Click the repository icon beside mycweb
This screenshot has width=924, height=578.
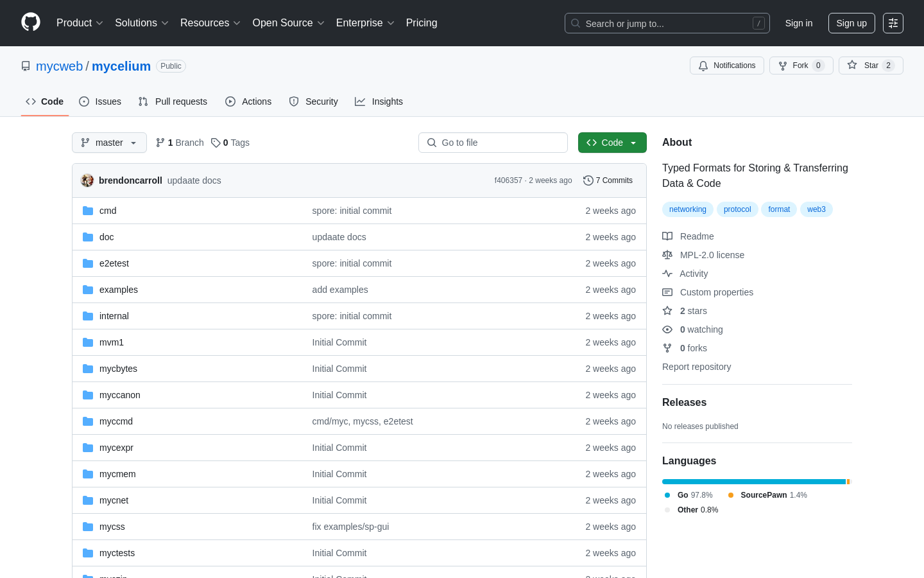pos(26,66)
